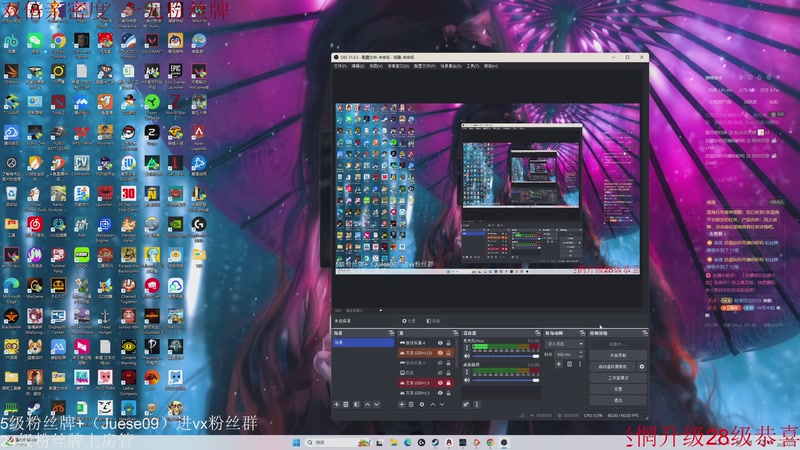800x450 pixels.
Task: Open advanced audio properties gear in mixer
Action: tap(466, 405)
